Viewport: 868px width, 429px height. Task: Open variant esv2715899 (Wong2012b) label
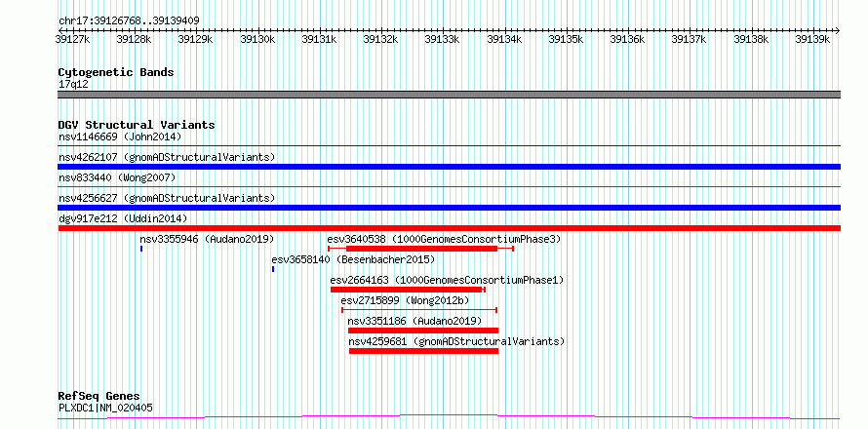405,300
